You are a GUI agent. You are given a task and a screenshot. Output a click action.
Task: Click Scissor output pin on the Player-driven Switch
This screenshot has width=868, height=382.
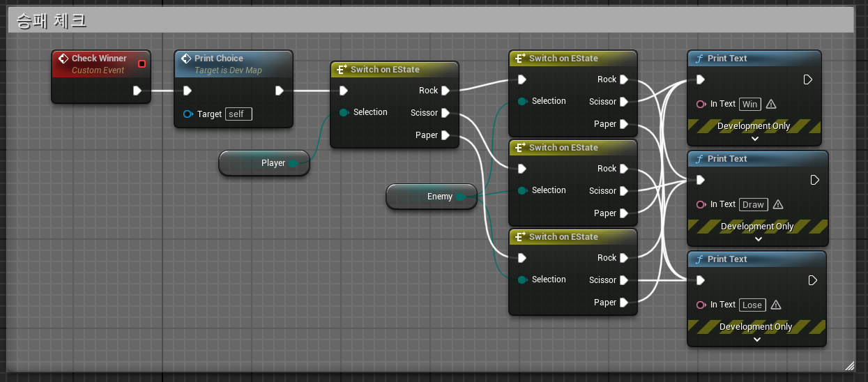(446, 113)
